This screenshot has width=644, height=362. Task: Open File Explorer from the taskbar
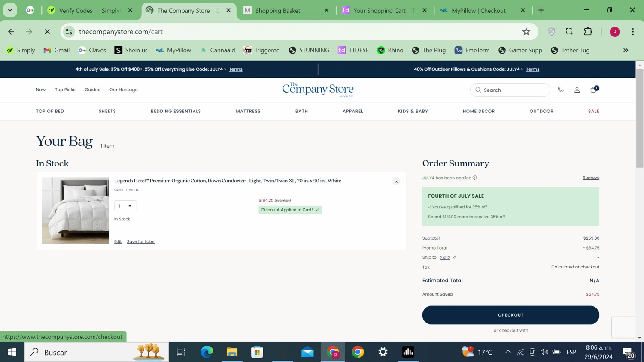232,352
